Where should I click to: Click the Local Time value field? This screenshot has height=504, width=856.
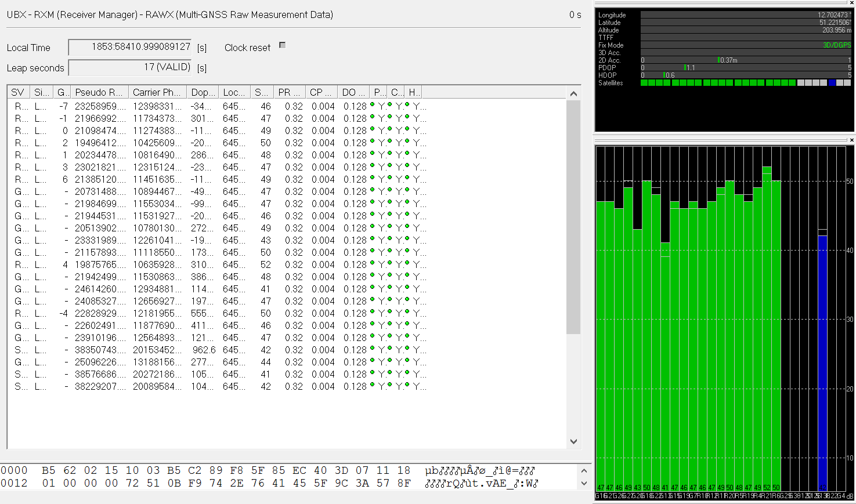[130, 47]
